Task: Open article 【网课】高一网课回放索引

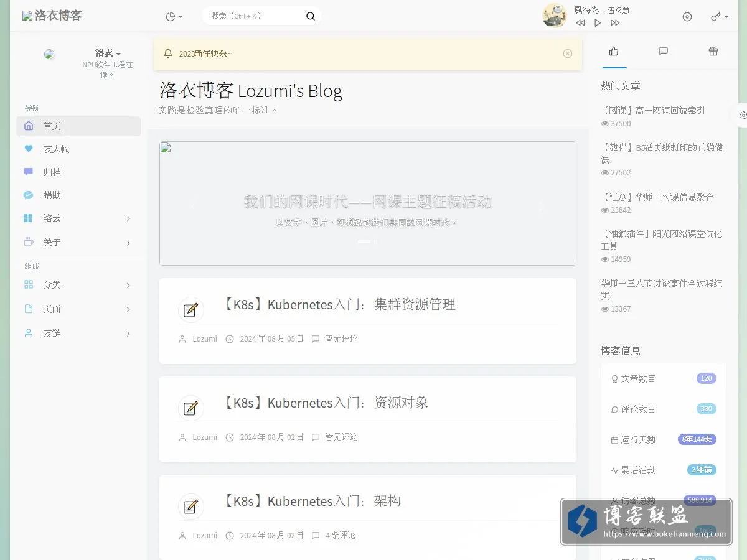Action: (653, 111)
